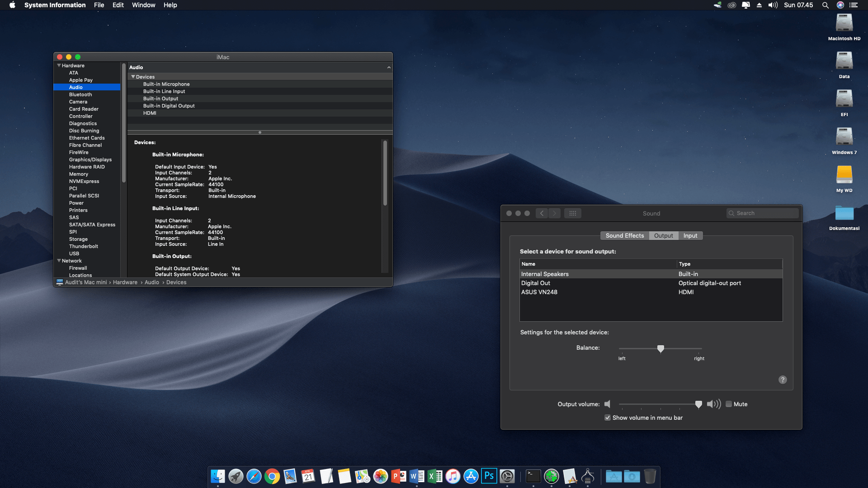Open Finder from the dock

[218, 476]
